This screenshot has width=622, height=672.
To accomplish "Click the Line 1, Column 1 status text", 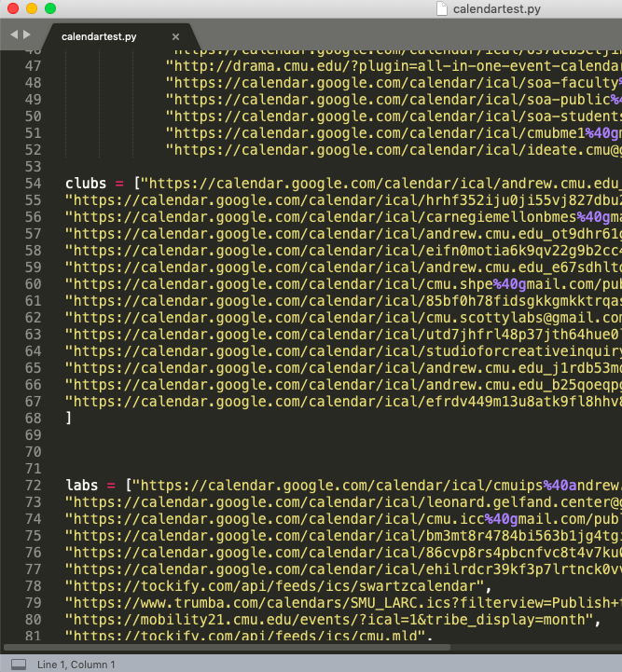I will pyautogui.click(x=76, y=665).
